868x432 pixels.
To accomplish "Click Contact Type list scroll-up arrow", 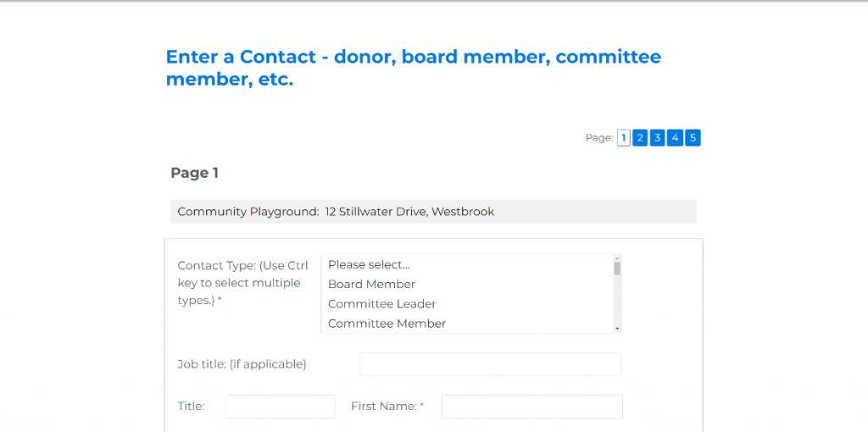I will pos(617,258).
